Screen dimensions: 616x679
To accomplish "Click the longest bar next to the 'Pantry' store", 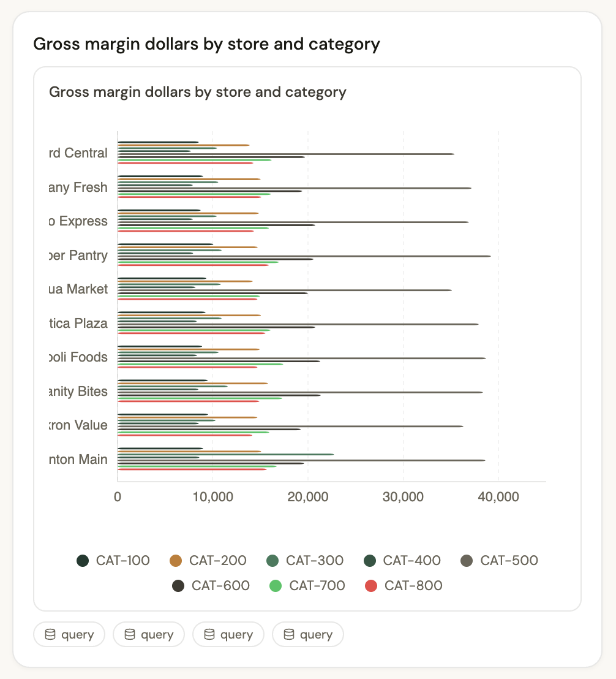I will pos(306,256).
